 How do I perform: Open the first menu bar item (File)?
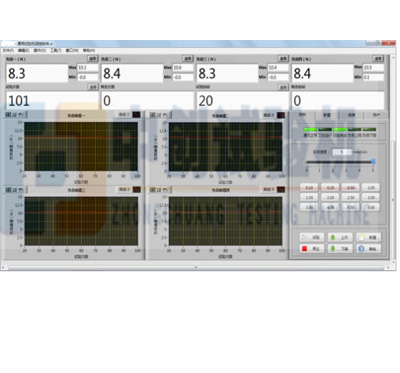8,50
